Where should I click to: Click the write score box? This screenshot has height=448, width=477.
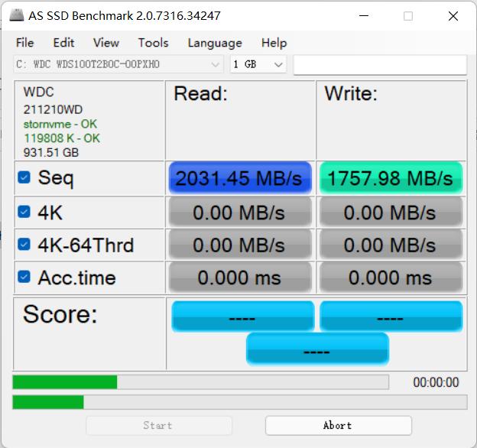(391, 317)
